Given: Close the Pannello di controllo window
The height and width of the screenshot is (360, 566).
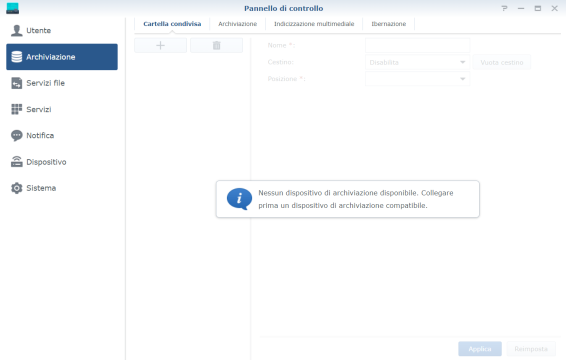Looking at the screenshot, I should tap(554, 8).
